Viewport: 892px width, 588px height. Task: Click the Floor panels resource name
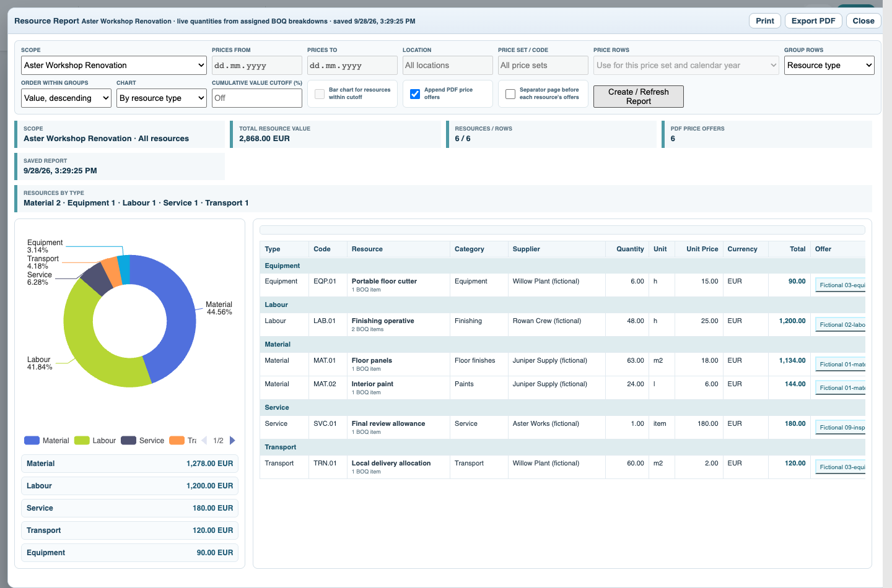tap(372, 360)
